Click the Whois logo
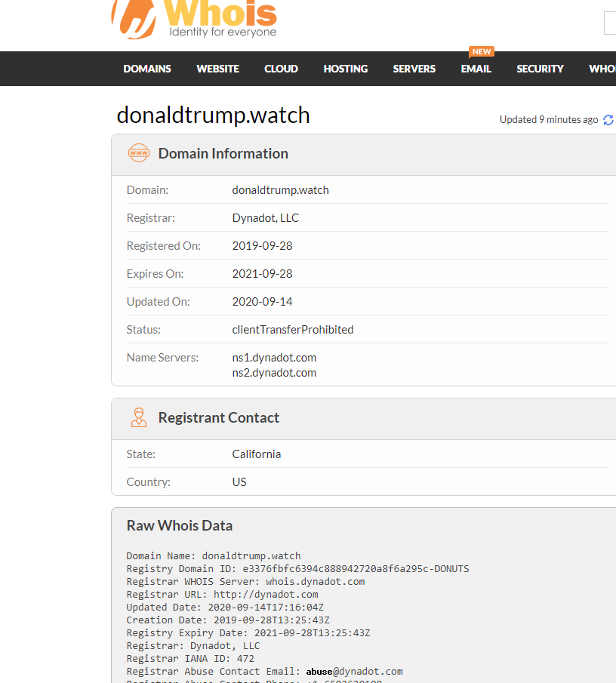This screenshot has height=683, width=616. click(x=194, y=19)
